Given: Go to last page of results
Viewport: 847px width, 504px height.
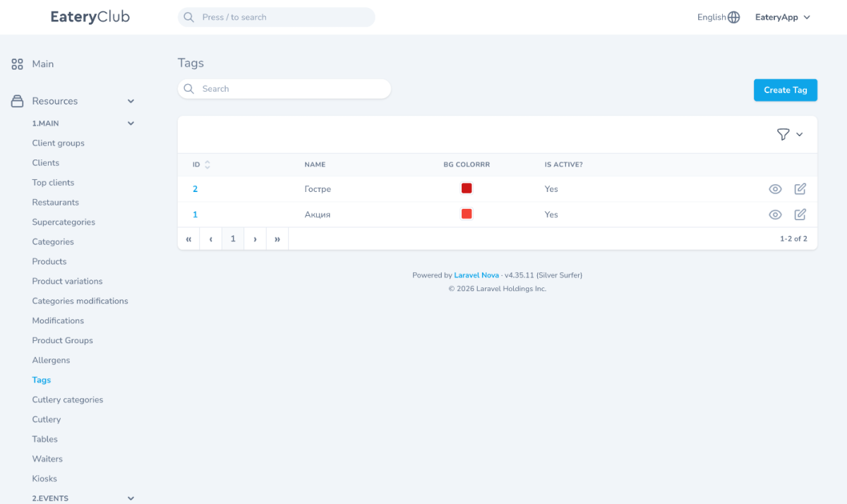Looking at the screenshot, I should (x=277, y=239).
